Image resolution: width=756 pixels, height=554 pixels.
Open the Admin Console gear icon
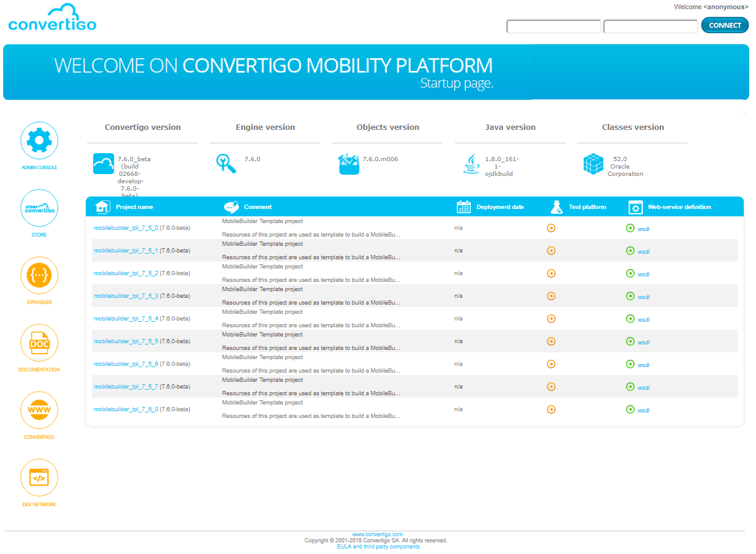39,140
